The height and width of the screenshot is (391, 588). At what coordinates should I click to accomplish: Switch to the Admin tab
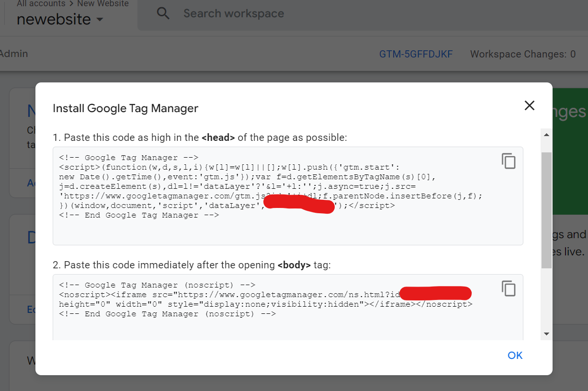pos(14,54)
